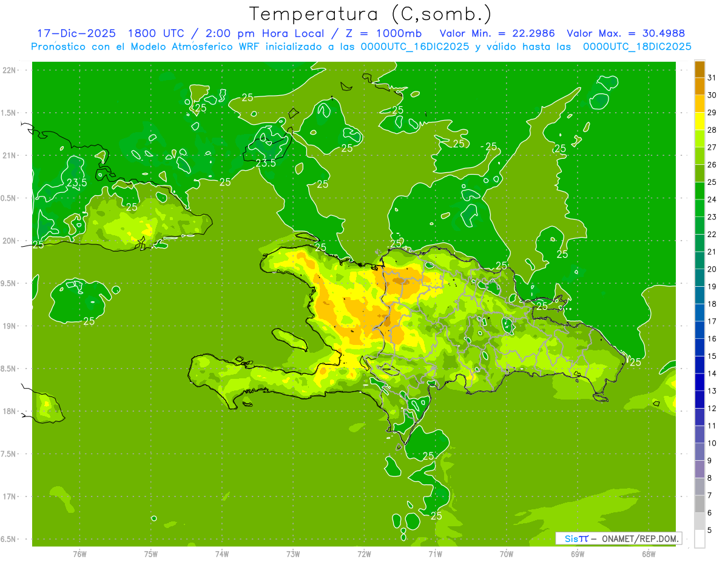The image size is (728, 562).
Task: Click the legend swatch between 29 and 30
Action: coord(699,104)
